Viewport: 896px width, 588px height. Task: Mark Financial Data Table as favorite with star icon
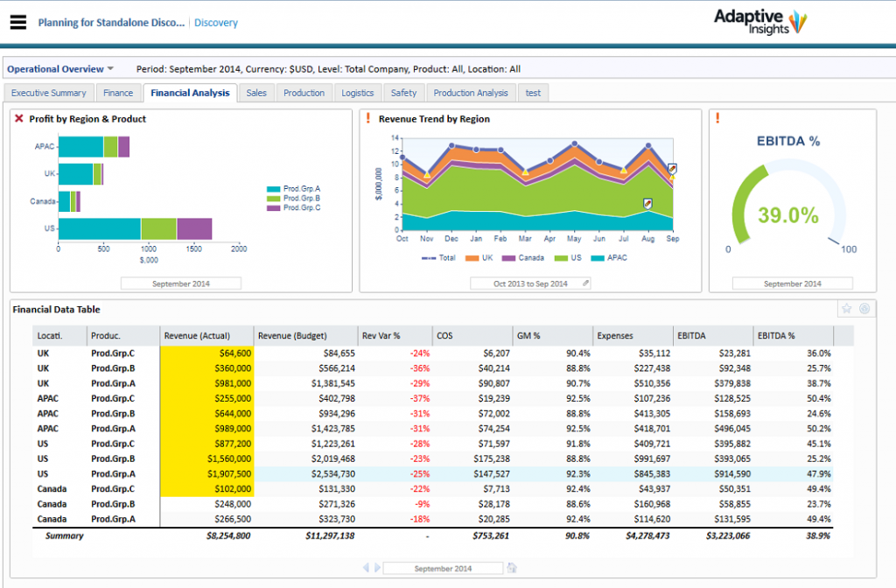click(x=846, y=308)
